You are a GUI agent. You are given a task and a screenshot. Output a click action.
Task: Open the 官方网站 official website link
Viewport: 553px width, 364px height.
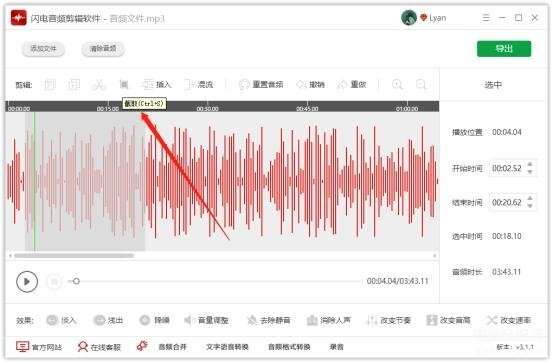click(x=39, y=347)
